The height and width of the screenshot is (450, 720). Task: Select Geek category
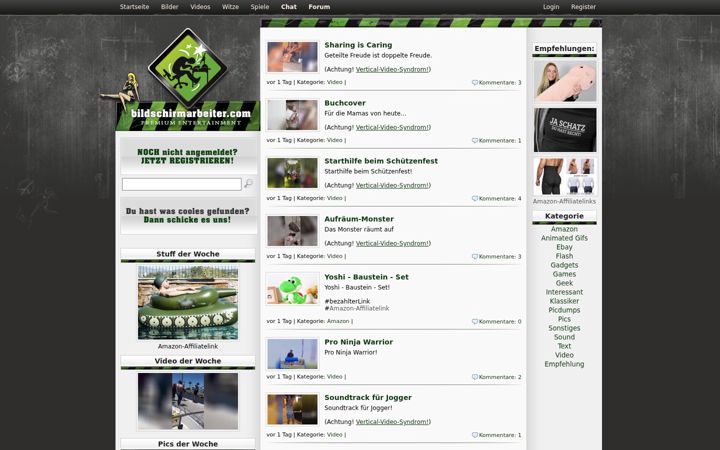point(564,283)
